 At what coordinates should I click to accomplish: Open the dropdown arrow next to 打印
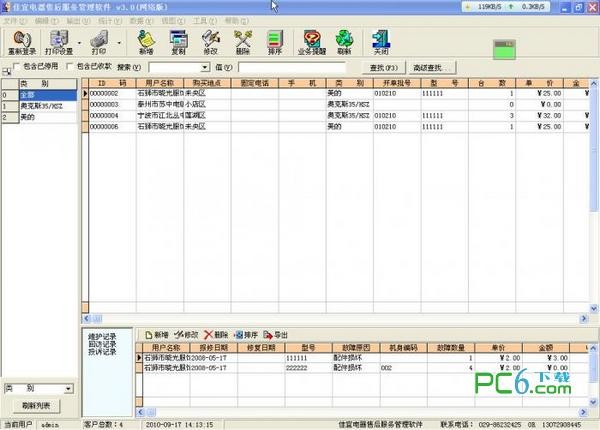tap(119, 43)
